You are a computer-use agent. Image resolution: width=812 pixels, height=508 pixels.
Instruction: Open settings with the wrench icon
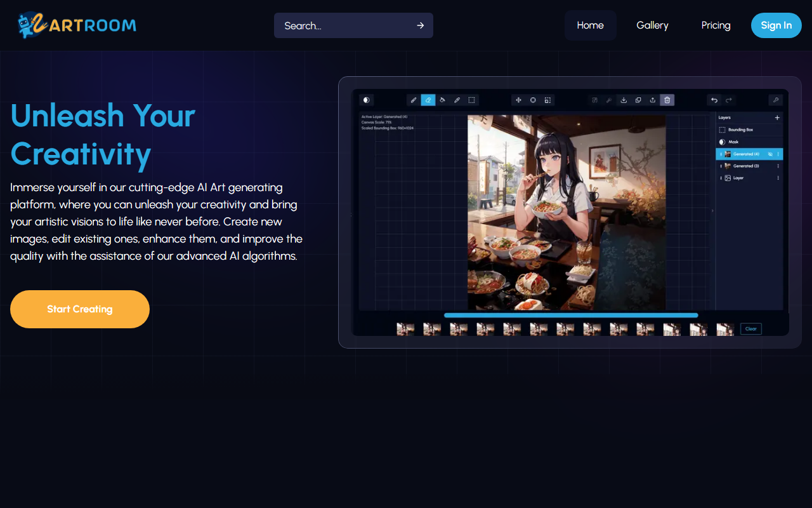click(775, 100)
